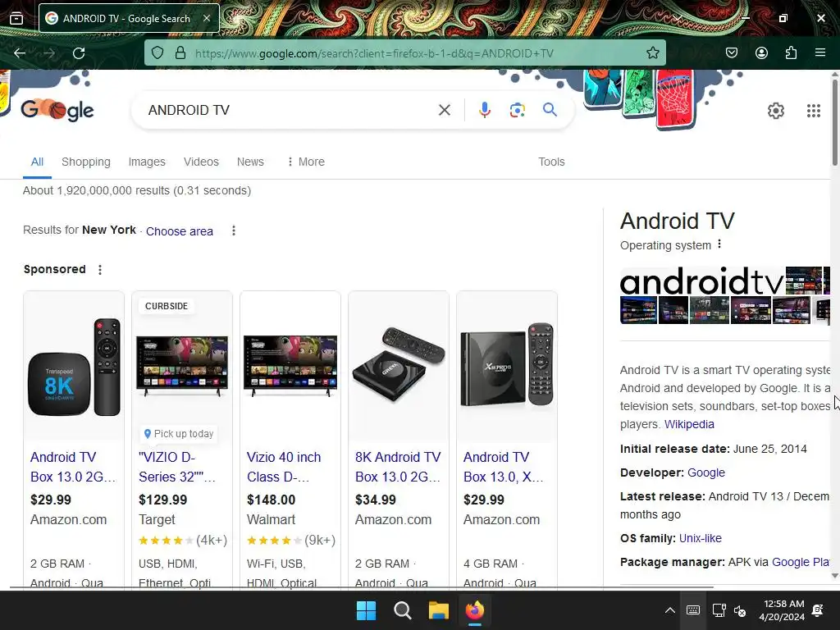Viewport: 840px width, 630px height.
Task: View site security padlock info
Action: pyautogui.click(x=180, y=53)
